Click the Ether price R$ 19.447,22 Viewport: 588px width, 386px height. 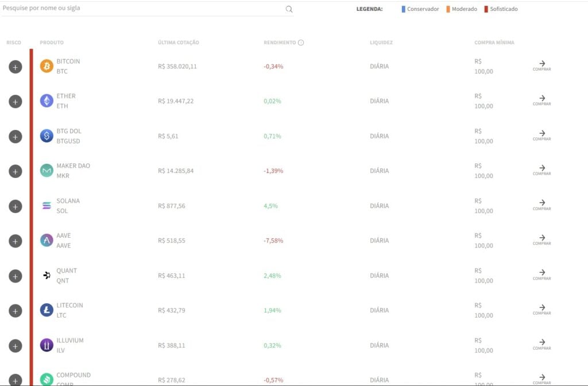click(x=176, y=101)
